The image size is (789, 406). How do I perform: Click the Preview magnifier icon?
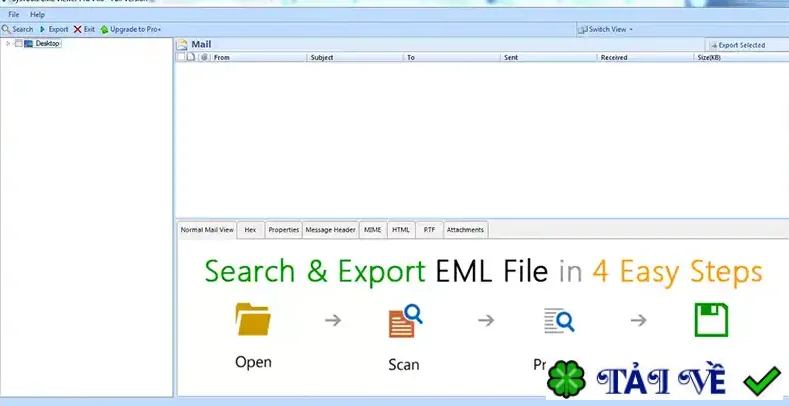(x=559, y=321)
